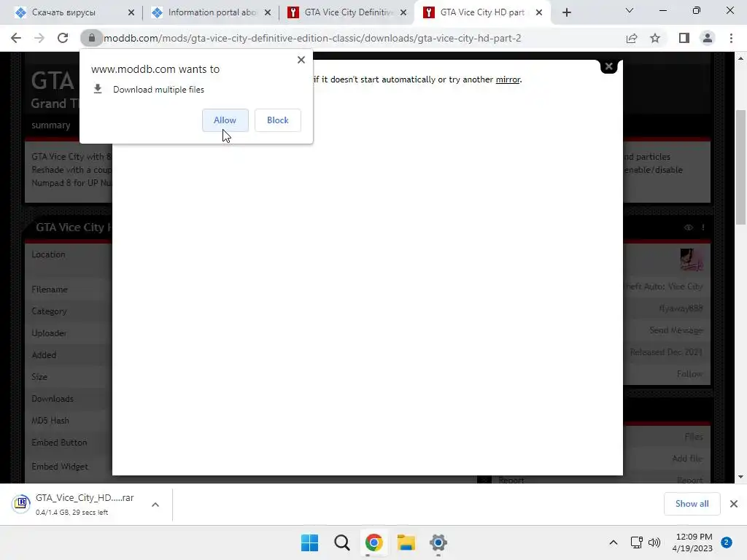Close the downloads bar
The height and width of the screenshot is (560, 747).
point(734,504)
